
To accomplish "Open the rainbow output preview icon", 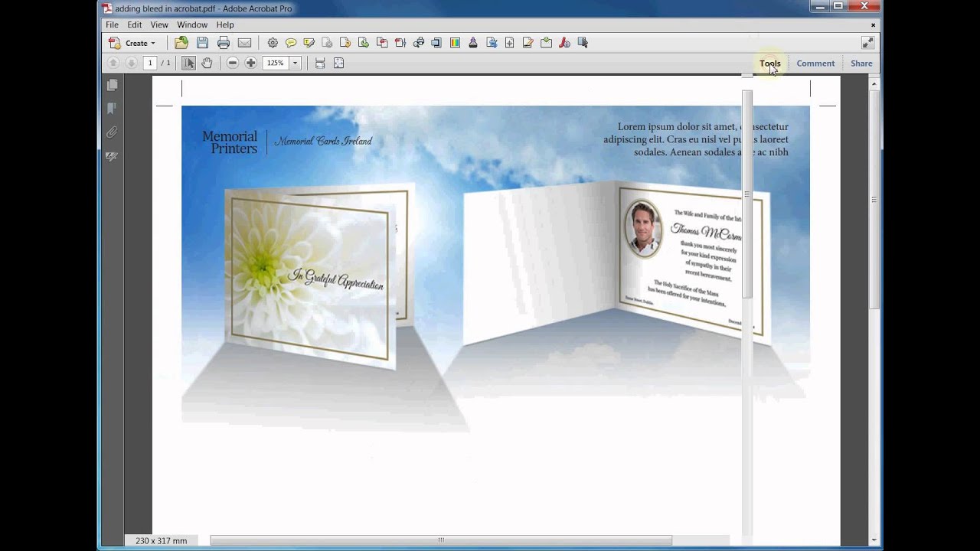I will [x=455, y=43].
